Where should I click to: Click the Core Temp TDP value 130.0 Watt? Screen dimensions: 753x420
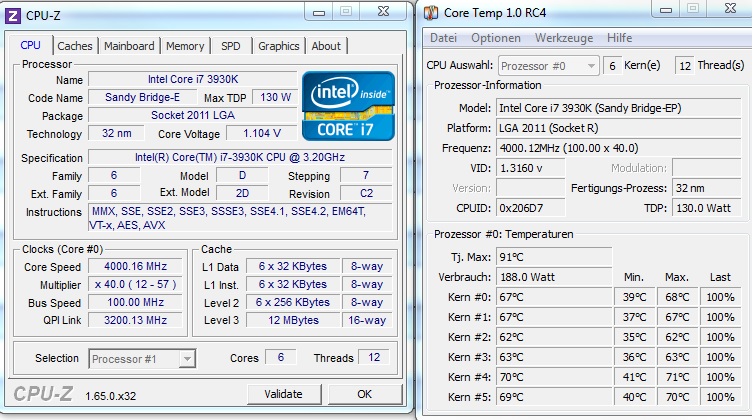(706, 208)
